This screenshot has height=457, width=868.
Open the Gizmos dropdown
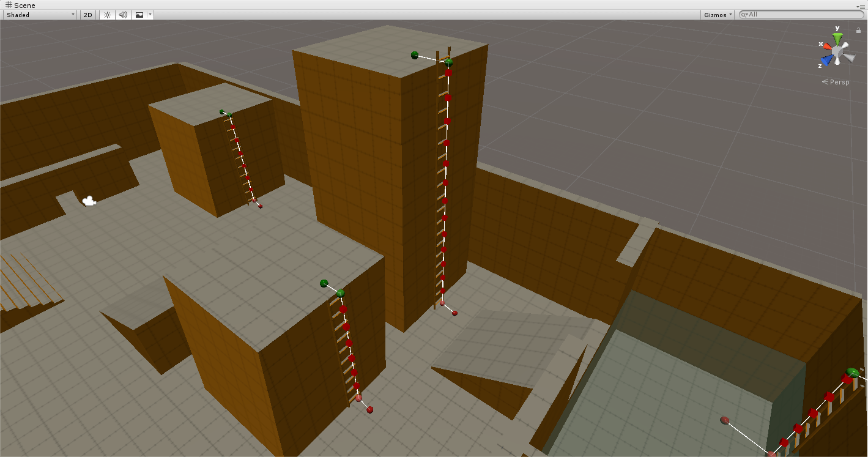coord(716,15)
